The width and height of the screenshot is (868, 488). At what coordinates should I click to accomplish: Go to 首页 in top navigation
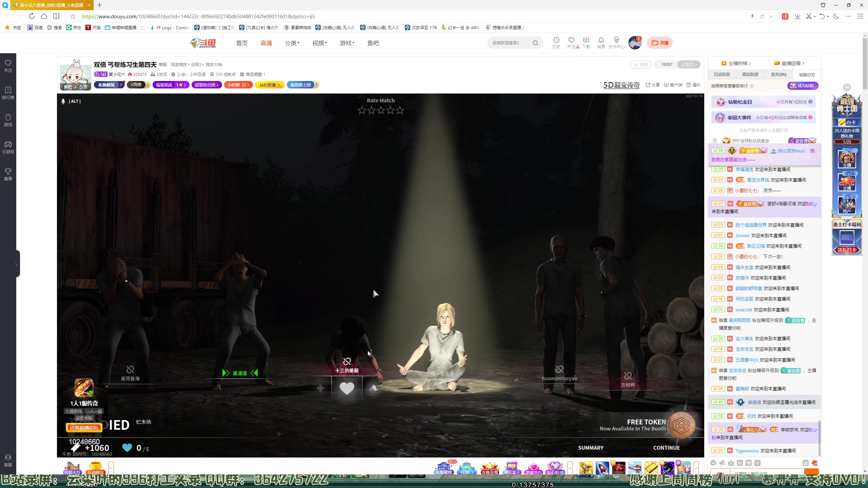(x=242, y=43)
